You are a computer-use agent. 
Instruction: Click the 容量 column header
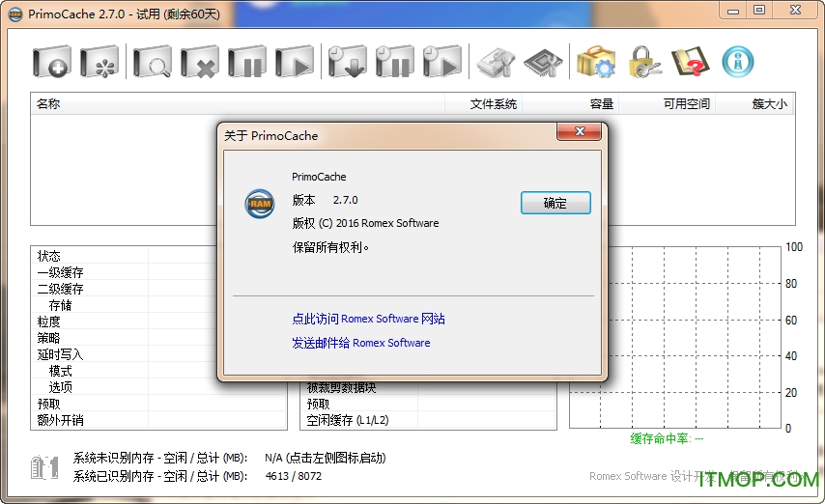(x=570, y=104)
